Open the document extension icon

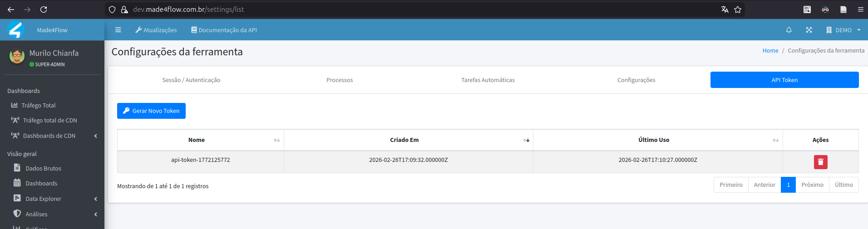click(843, 9)
